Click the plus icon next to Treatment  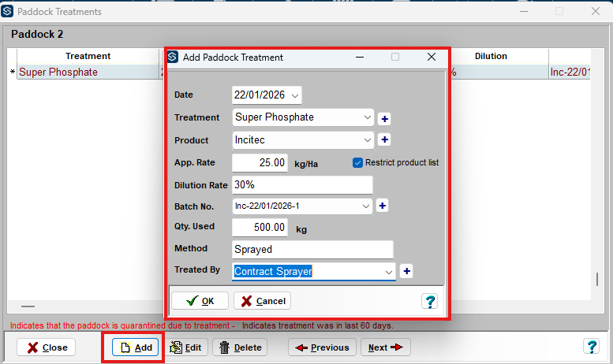coord(385,119)
